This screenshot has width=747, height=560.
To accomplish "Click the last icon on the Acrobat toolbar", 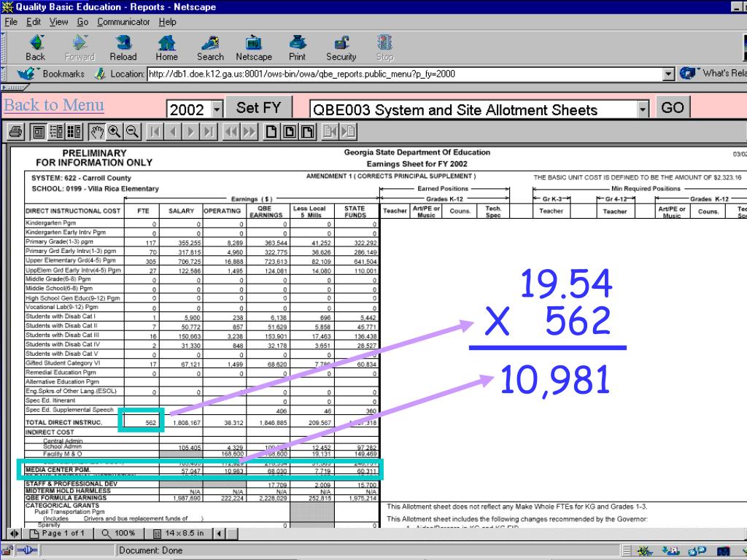I will (348, 131).
